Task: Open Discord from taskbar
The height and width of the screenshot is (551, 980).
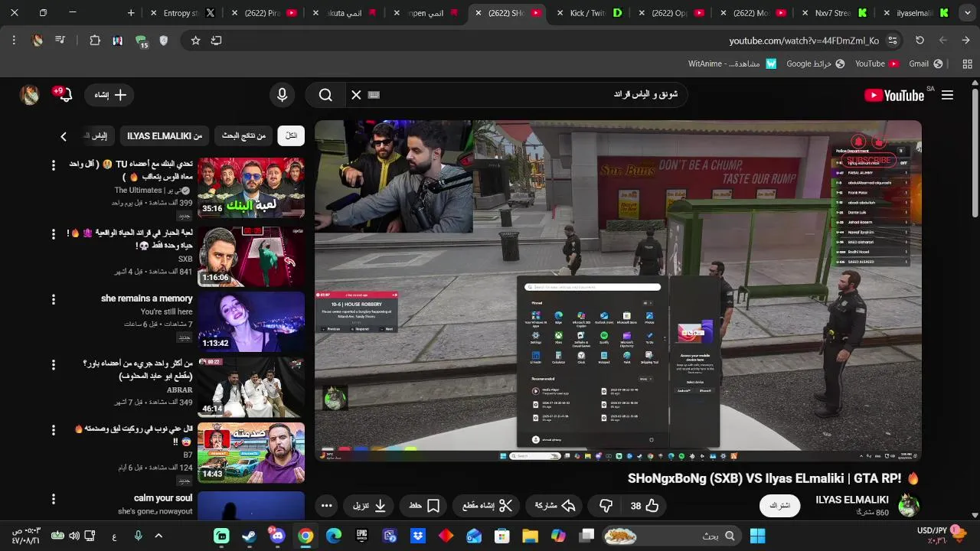Action: [x=276, y=536]
